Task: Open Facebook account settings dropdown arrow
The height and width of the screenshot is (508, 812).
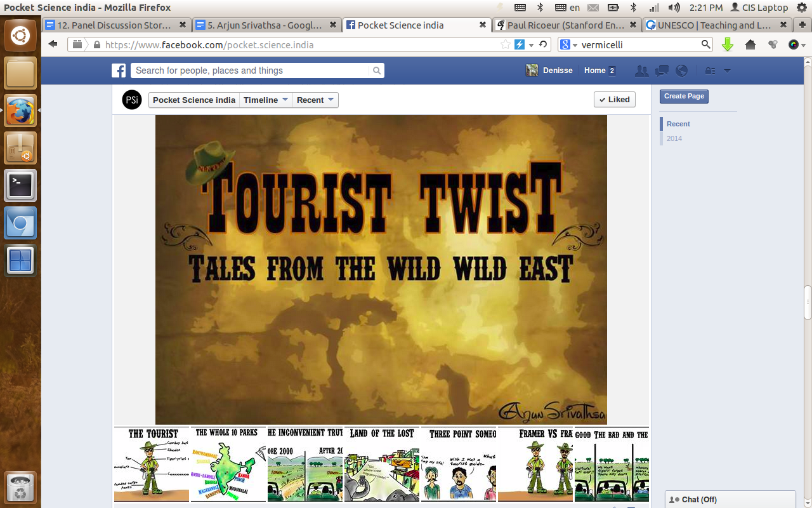Action: pos(728,70)
